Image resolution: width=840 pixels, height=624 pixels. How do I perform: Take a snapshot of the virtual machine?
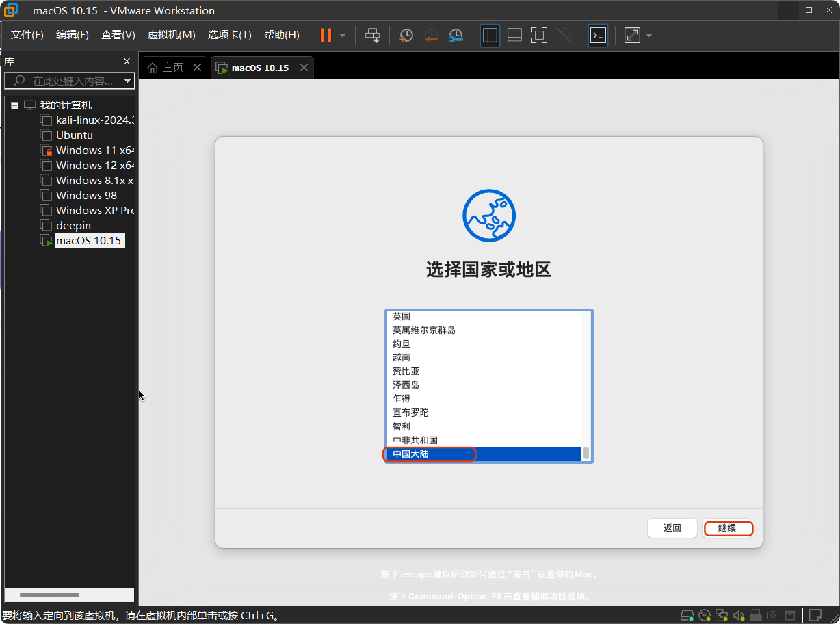(x=406, y=35)
